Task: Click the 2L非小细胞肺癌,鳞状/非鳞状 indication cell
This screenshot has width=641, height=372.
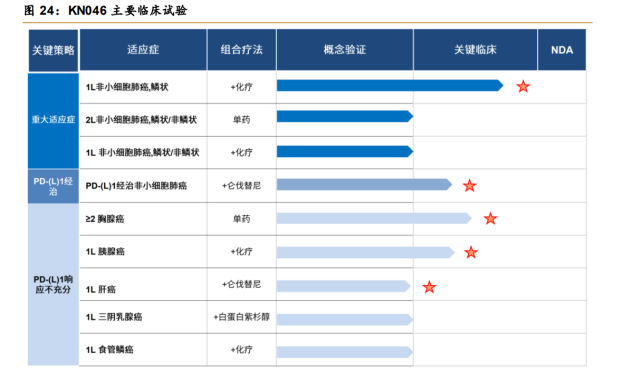Action: (x=143, y=120)
